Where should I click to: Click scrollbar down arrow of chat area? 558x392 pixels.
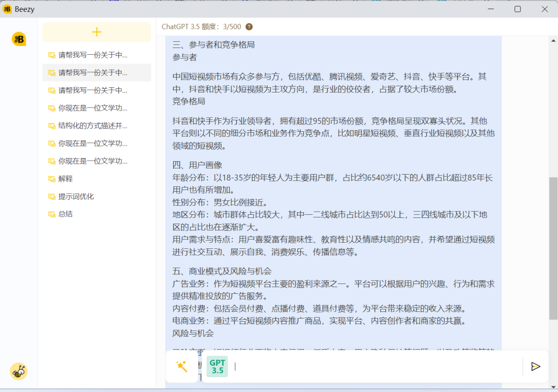pos(553,386)
